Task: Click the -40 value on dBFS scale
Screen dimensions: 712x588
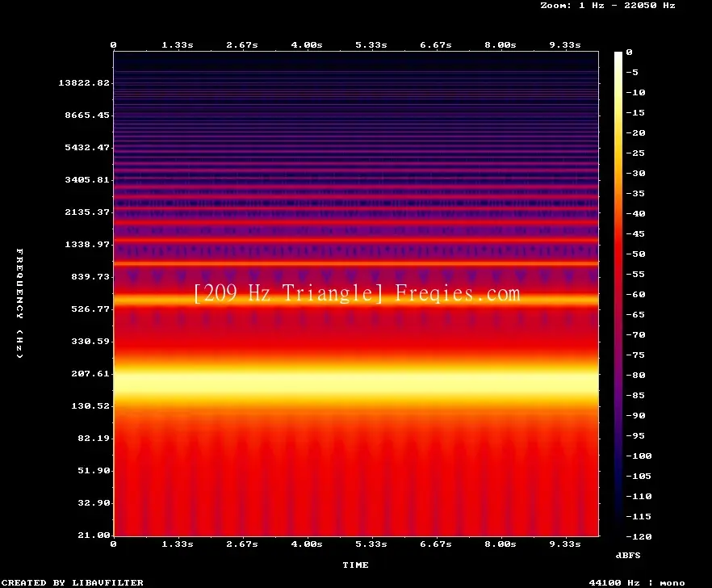Action: (x=635, y=213)
